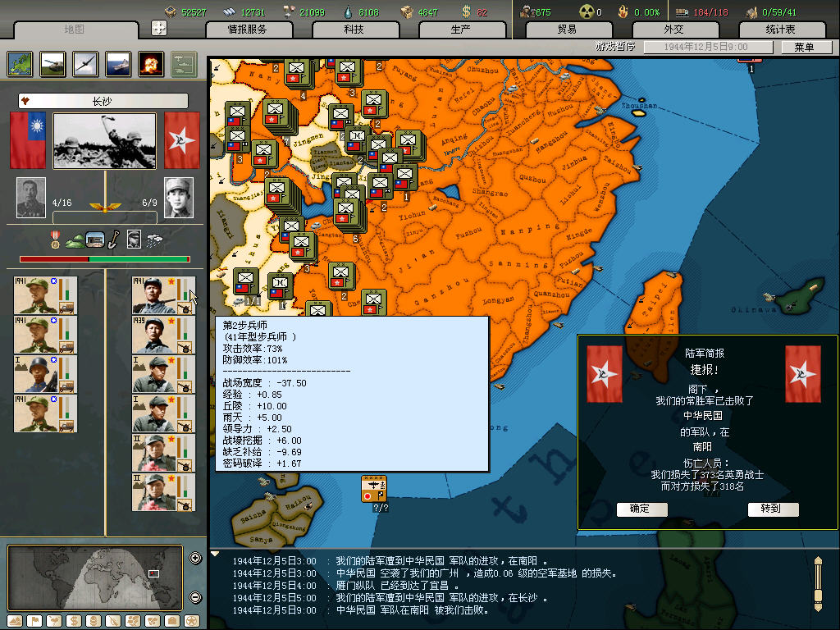Click the flame dissent icon in top bar
840x630 pixels.
click(623, 11)
